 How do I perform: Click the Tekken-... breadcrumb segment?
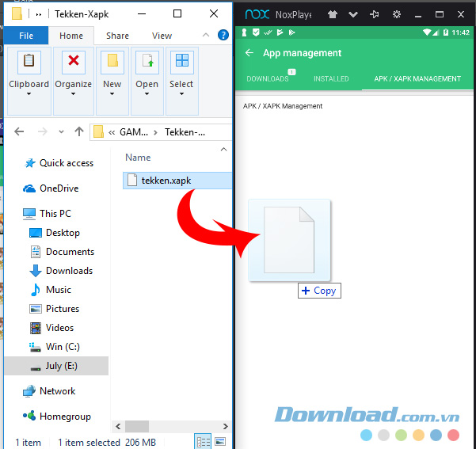click(185, 132)
